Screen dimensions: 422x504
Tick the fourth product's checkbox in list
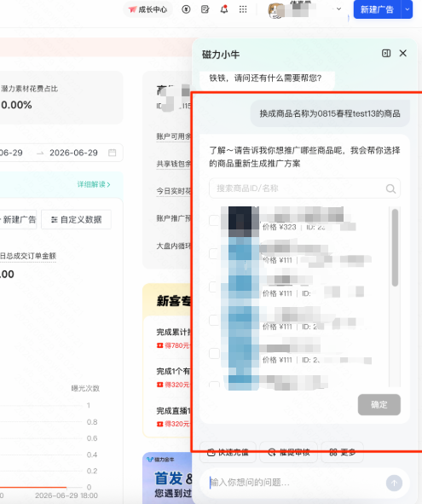point(214,320)
